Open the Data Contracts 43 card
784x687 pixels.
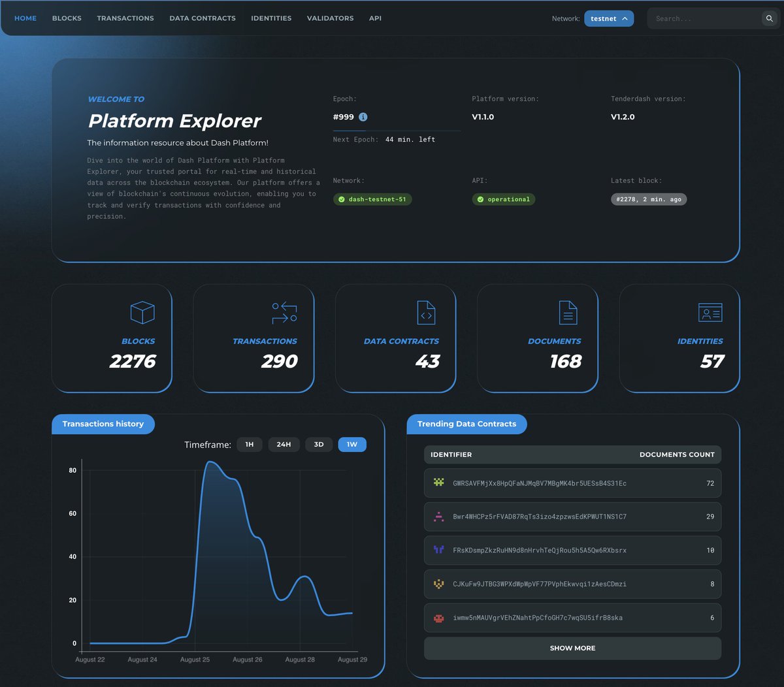[395, 338]
